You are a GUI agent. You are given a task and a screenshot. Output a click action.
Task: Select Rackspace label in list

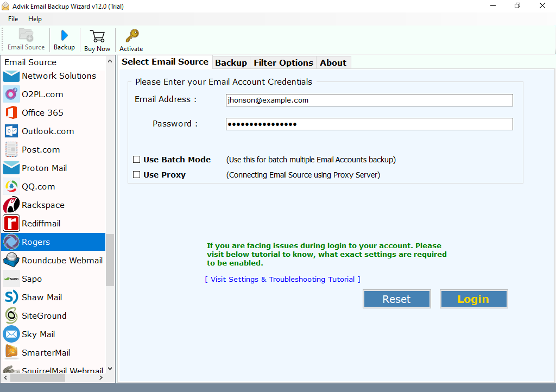pos(43,205)
